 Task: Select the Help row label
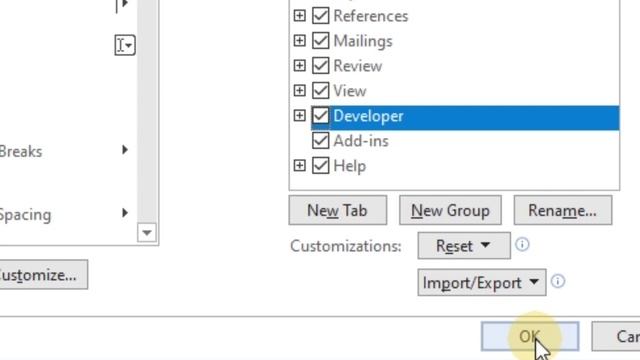[x=349, y=166]
